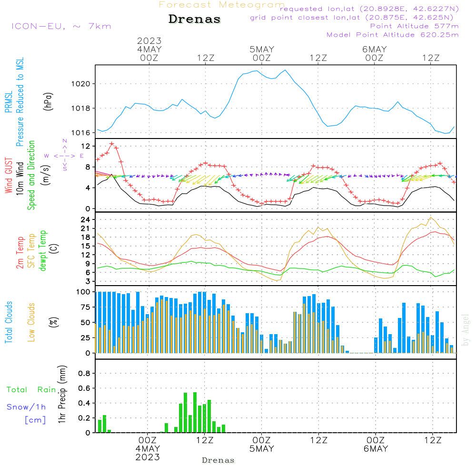Screen dimensions: 476x476
Task: Click the 24 value on temperature axis
Action: tap(86, 219)
